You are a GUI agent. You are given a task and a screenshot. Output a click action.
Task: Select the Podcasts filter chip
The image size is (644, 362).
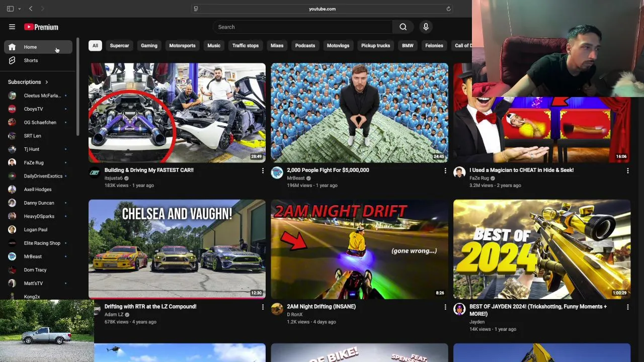[305, 46]
